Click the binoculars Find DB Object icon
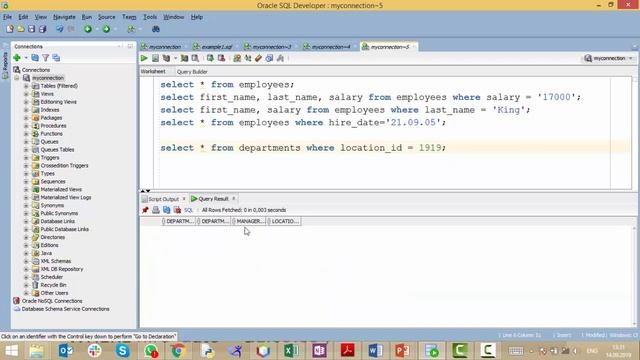This screenshot has height=360, width=640. click(156, 29)
